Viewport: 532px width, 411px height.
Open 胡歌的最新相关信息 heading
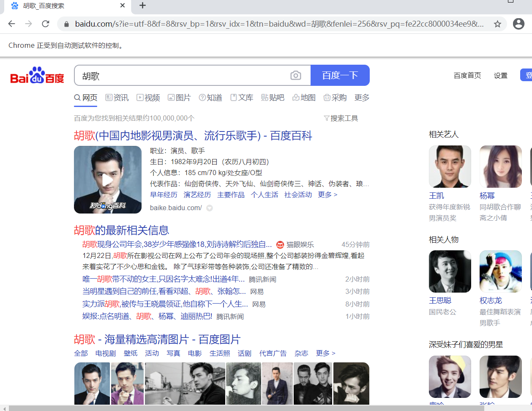click(x=121, y=230)
